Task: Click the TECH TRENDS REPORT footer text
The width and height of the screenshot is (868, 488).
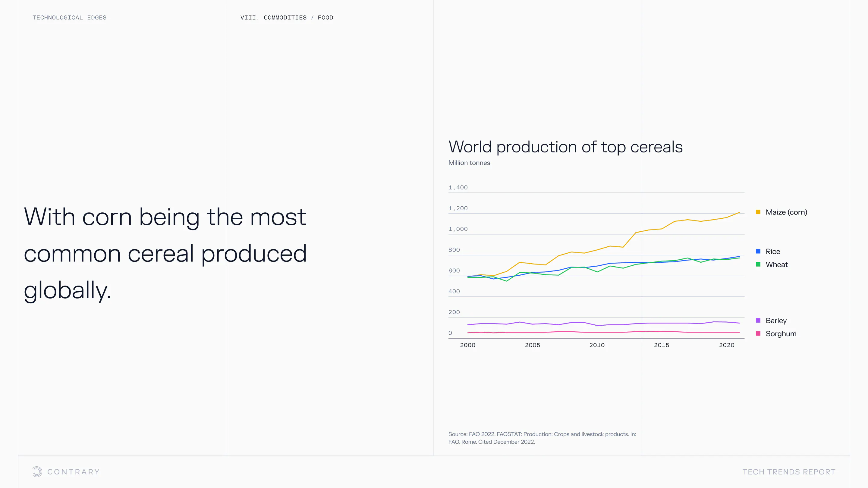Action: coord(789,472)
